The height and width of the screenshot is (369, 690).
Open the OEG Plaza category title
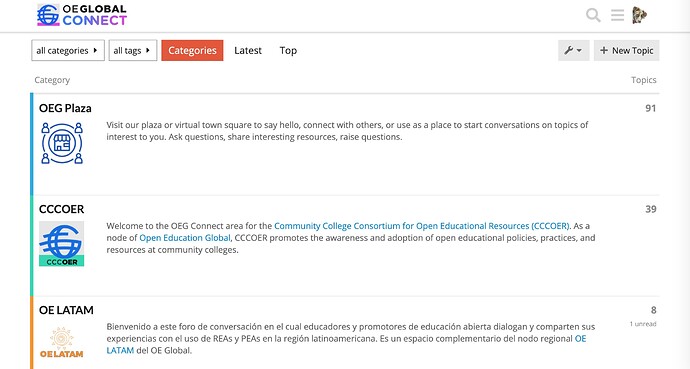65,108
